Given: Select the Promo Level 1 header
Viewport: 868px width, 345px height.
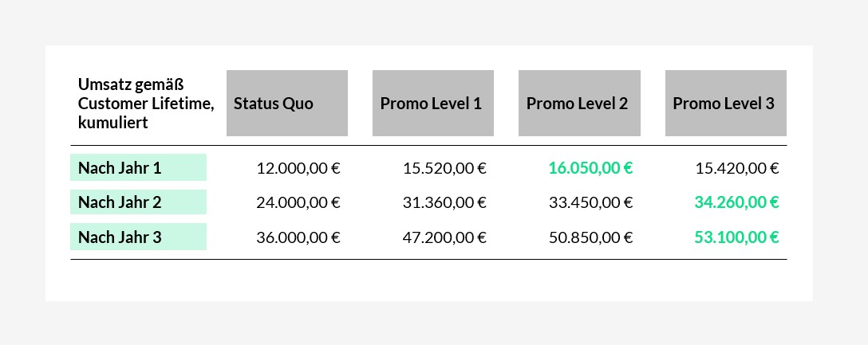Looking at the screenshot, I should click(433, 104).
